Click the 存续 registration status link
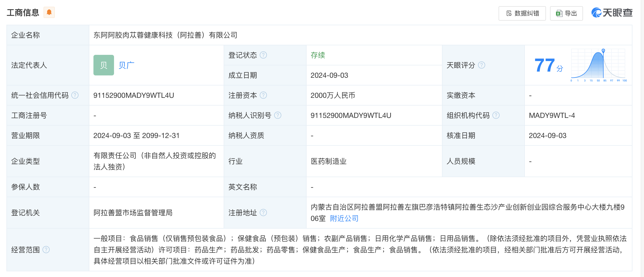Screen dimensions: 644x277 pyautogui.click(x=318, y=55)
